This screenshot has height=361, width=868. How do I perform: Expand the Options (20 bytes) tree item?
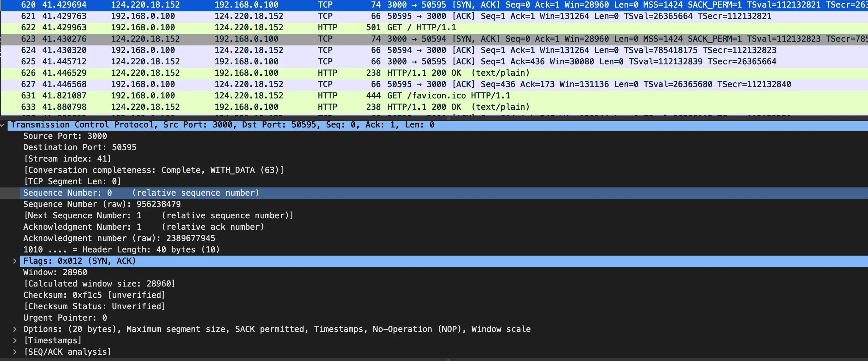tap(15, 329)
